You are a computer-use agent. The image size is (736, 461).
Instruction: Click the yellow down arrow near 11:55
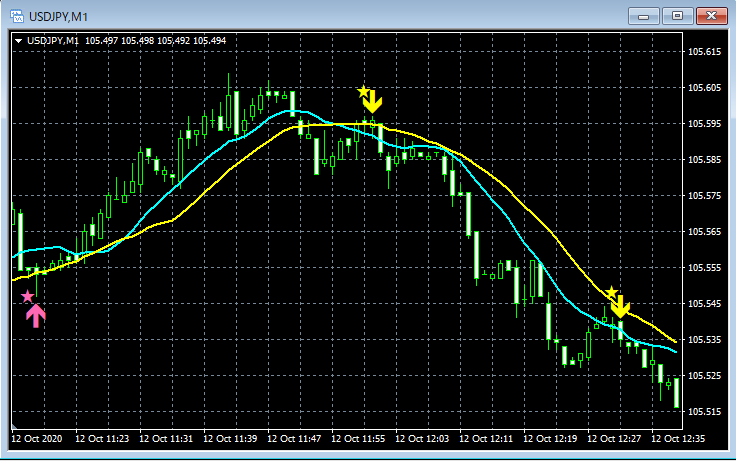pos(373,102)
